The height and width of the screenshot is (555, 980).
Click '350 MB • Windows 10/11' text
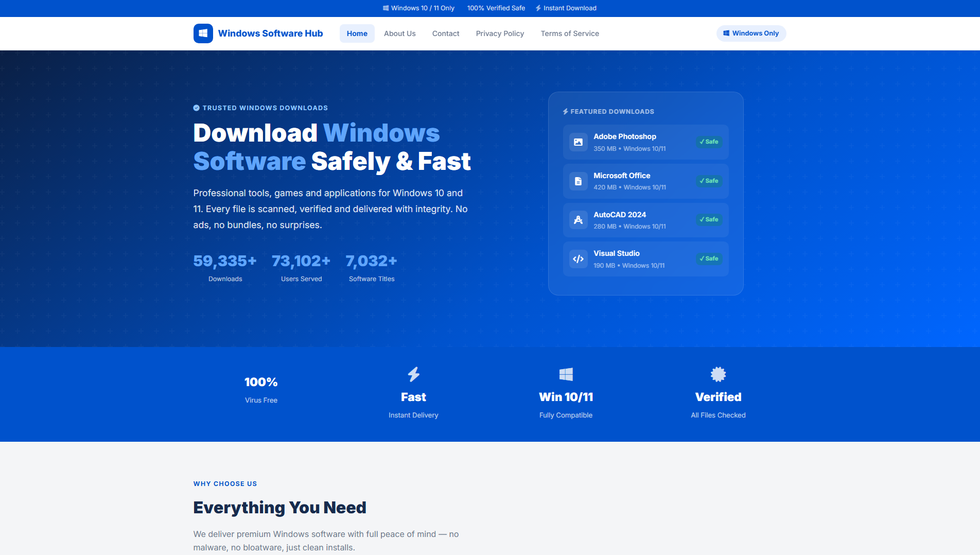630,149
